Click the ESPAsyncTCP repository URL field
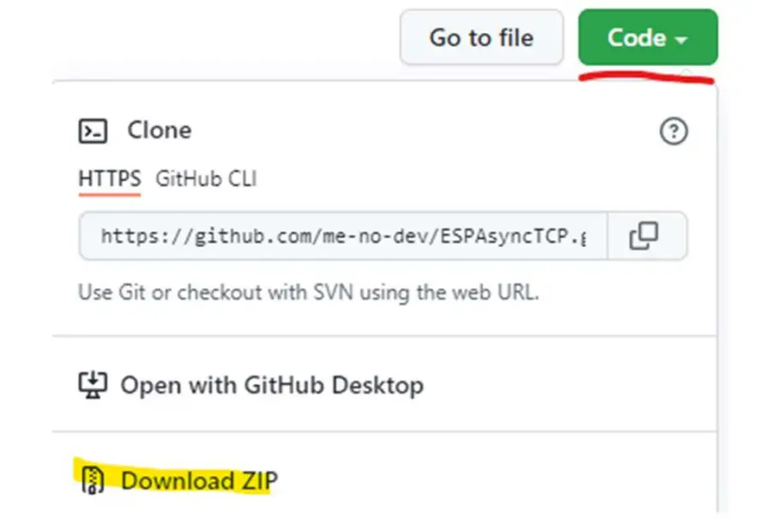The width and height of the screenshot is (757, 532). tap(343, 236)
